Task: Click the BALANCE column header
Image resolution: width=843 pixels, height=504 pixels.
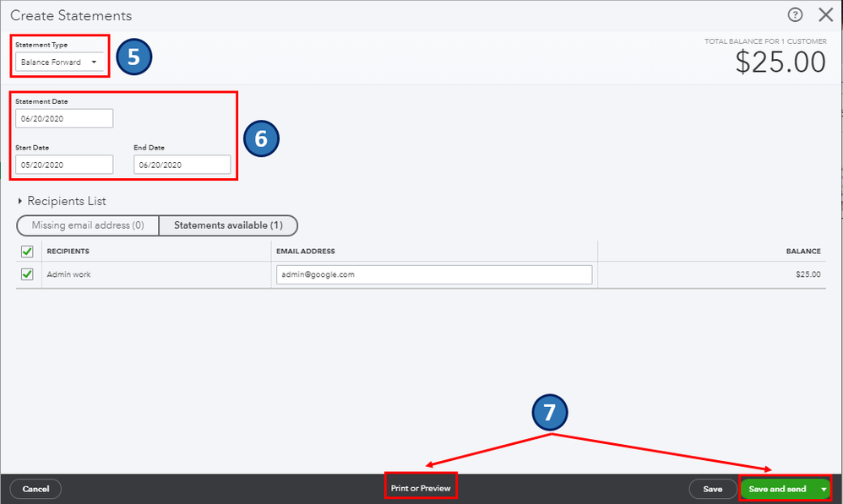Action: (803, 251)
